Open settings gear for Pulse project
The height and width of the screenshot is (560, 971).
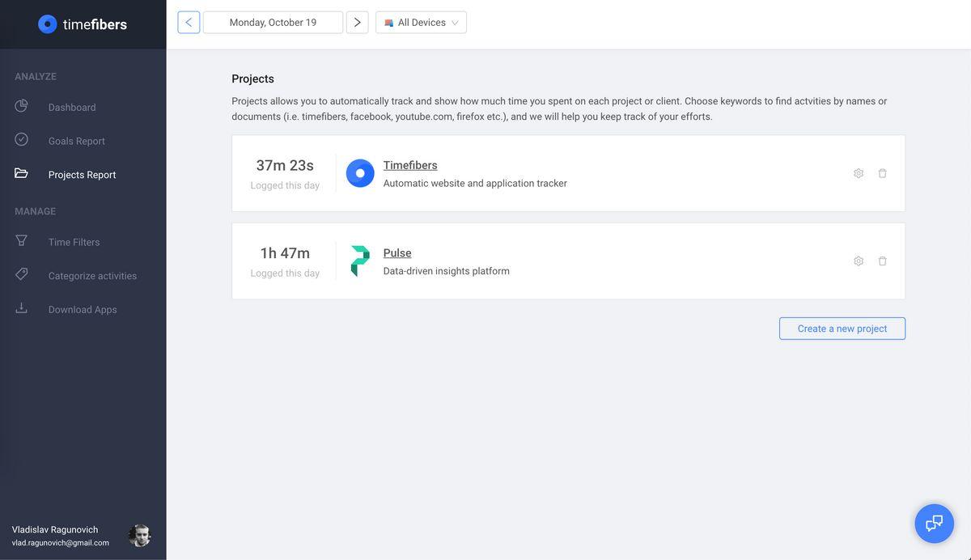859,261
